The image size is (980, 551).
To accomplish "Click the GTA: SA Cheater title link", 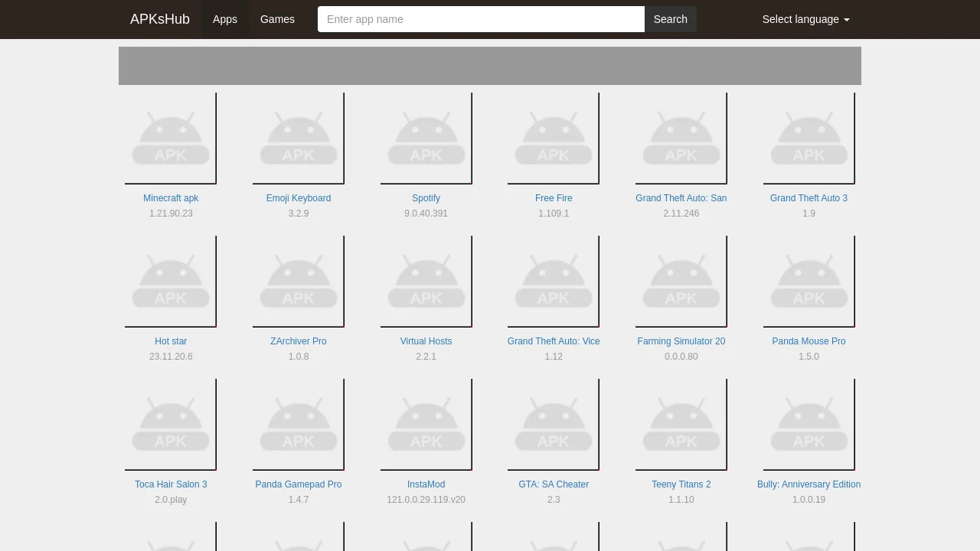I will tap(554, 484).
